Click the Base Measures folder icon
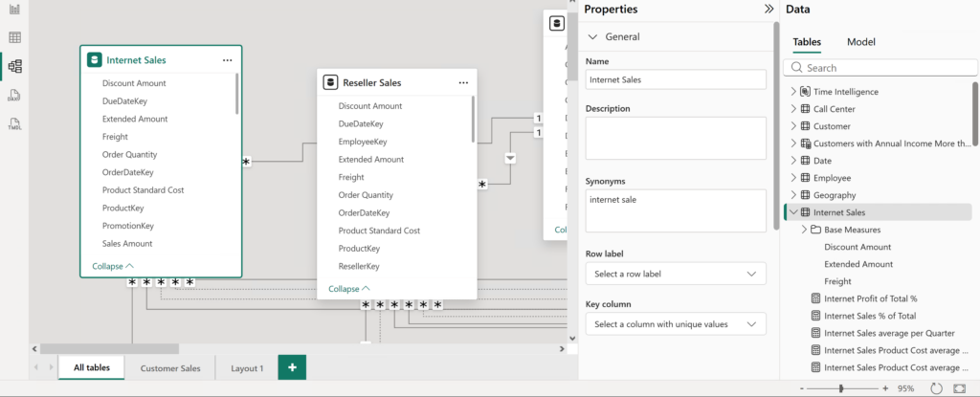Screen dimensions: 980x397 pyautogui.click(x=815, y=230)
